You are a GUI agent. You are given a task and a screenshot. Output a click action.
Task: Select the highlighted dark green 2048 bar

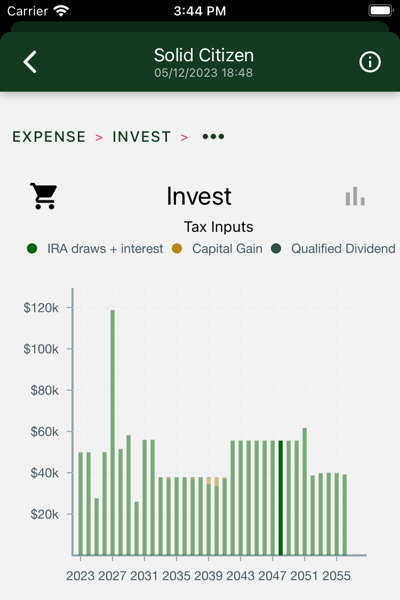click(281, 498)
